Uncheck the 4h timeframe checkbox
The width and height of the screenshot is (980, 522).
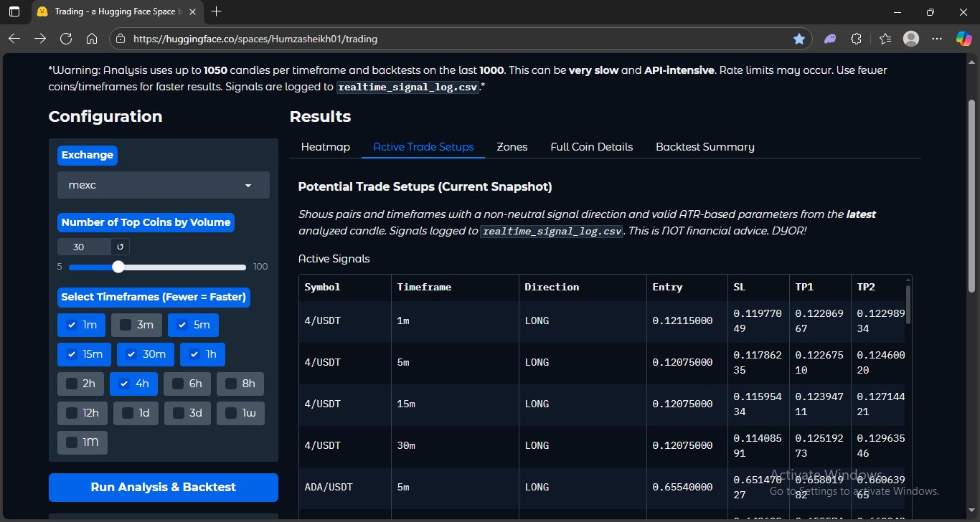(124, 384)
